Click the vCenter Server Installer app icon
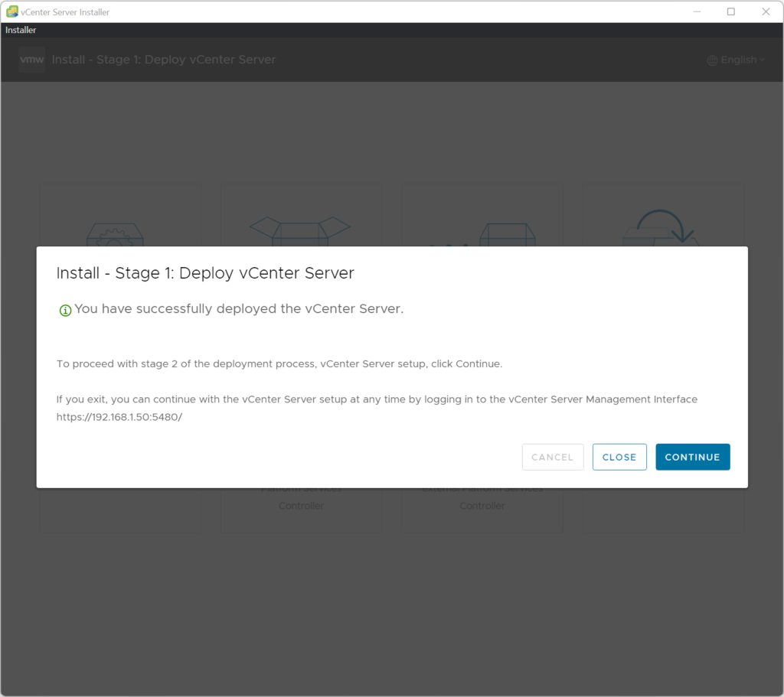Viewport: 784px width, 697px height. pos(12,11)
